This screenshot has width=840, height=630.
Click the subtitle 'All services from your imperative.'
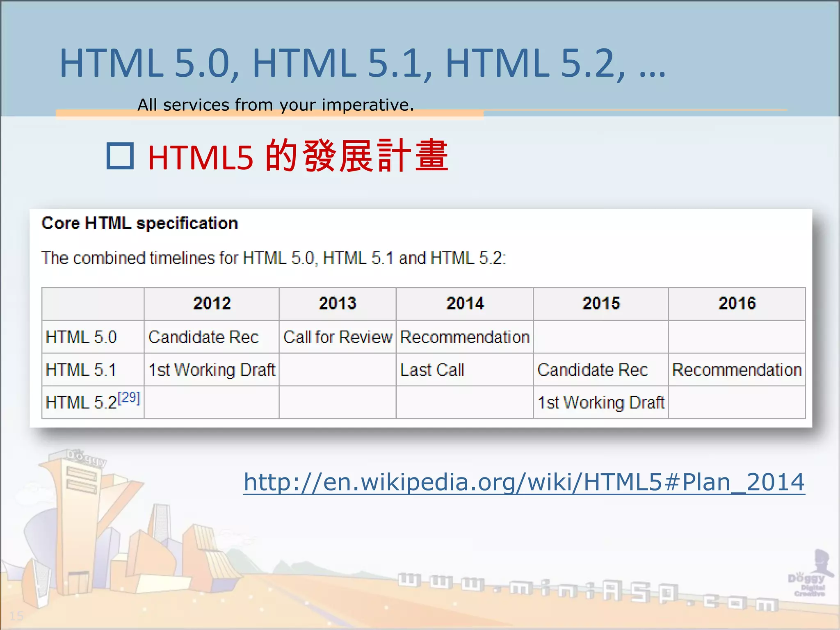coord(276,105)
